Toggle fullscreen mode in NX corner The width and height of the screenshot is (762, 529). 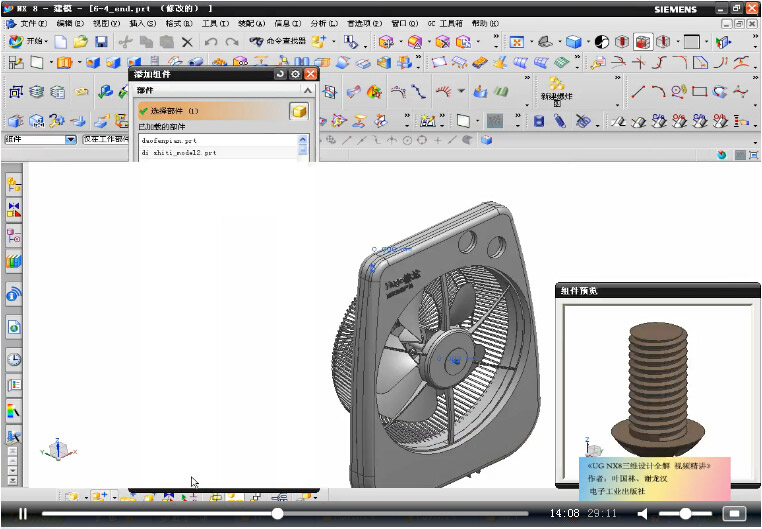click(753, 155)
